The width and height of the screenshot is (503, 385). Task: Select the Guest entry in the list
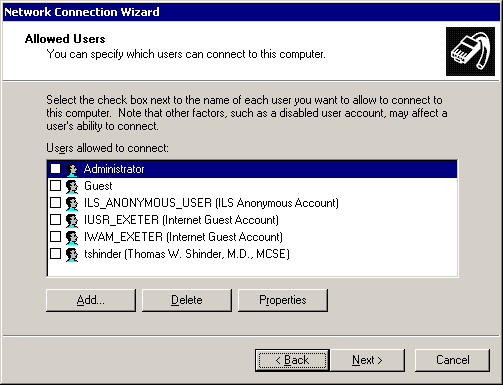98,186
